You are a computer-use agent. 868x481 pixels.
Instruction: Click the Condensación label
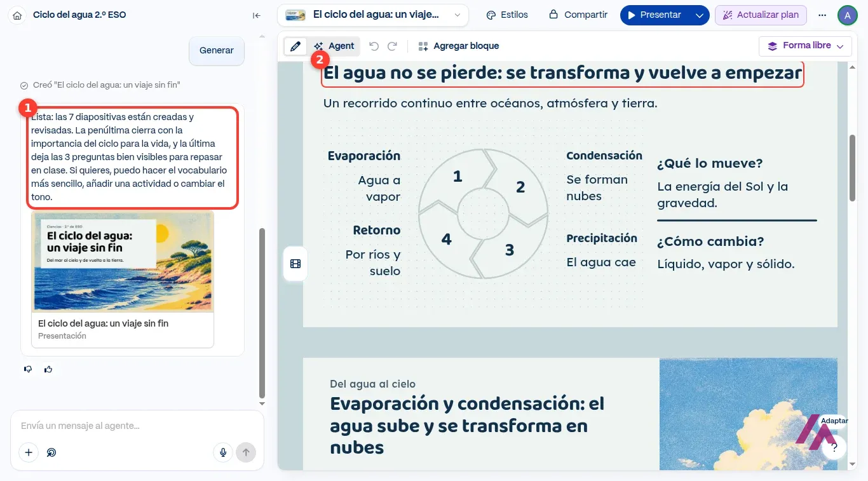coord(604,156)
